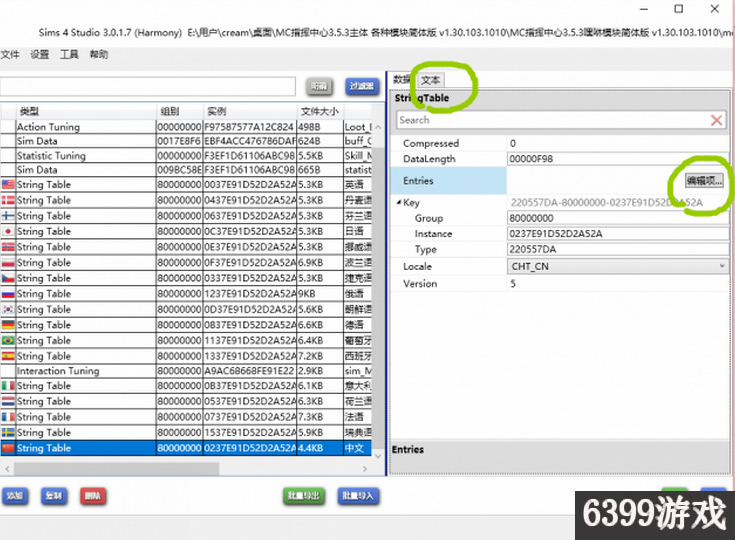735x540 pixels.
Task: Select the Italian flag String Table icon
Action: 8,386
